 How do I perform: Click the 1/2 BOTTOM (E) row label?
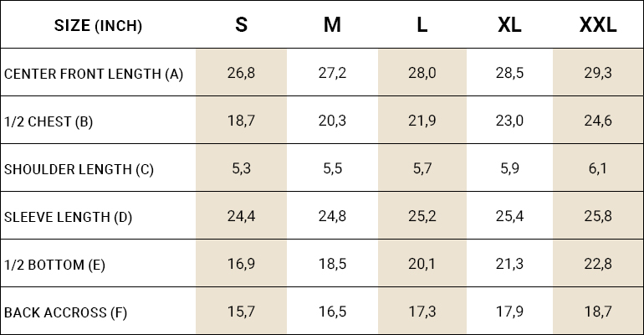tap(54, 265)
